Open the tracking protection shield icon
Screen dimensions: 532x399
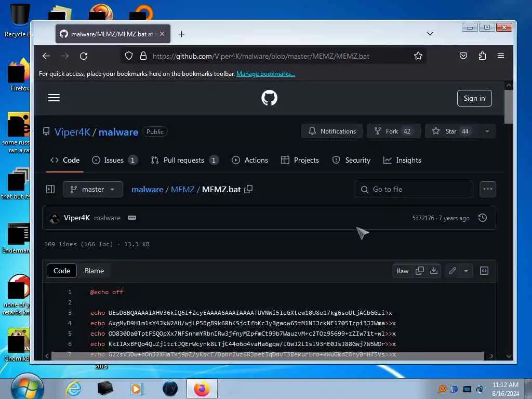click(x=129, y=56)
